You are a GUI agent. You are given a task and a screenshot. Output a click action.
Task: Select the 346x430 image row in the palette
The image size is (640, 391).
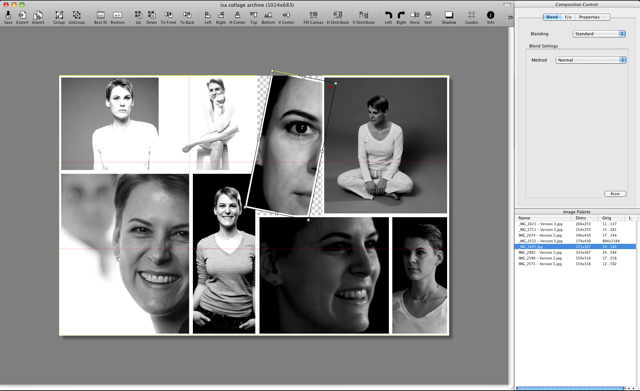[x=575, y=235]
